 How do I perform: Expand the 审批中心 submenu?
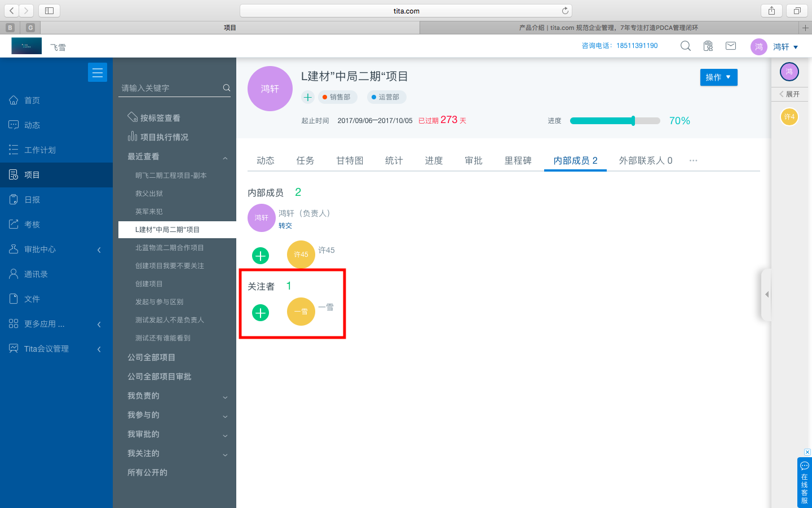(99, 249)
